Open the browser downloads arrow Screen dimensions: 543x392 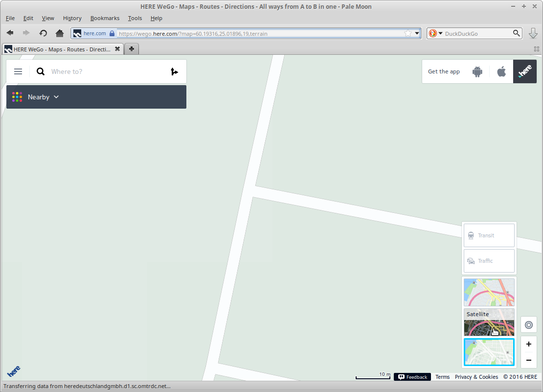coord(533,33)
